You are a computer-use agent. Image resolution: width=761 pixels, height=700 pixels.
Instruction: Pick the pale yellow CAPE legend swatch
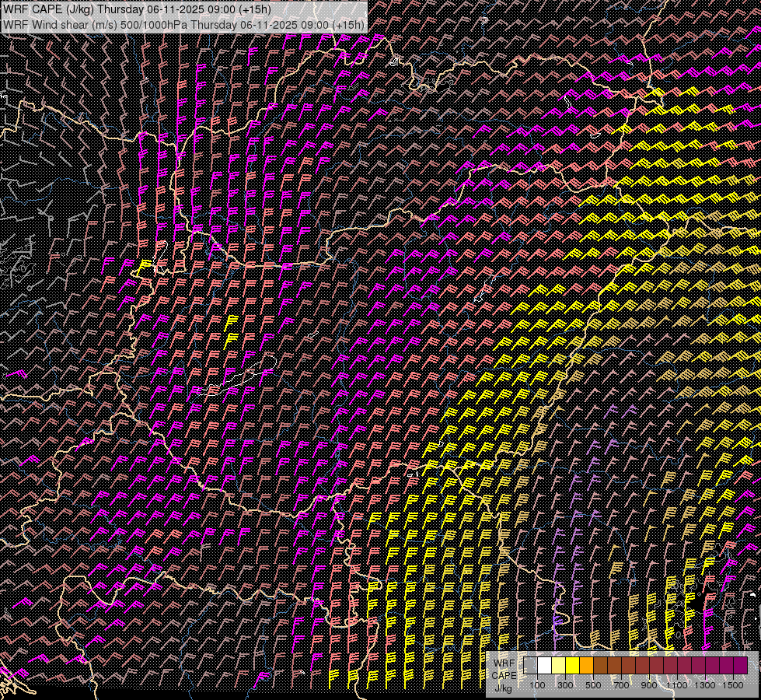pos(558,665)
